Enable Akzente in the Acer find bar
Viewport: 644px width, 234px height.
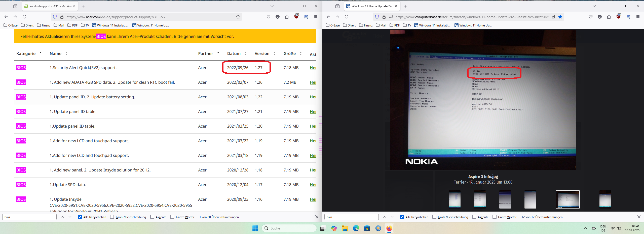(152, 217)
